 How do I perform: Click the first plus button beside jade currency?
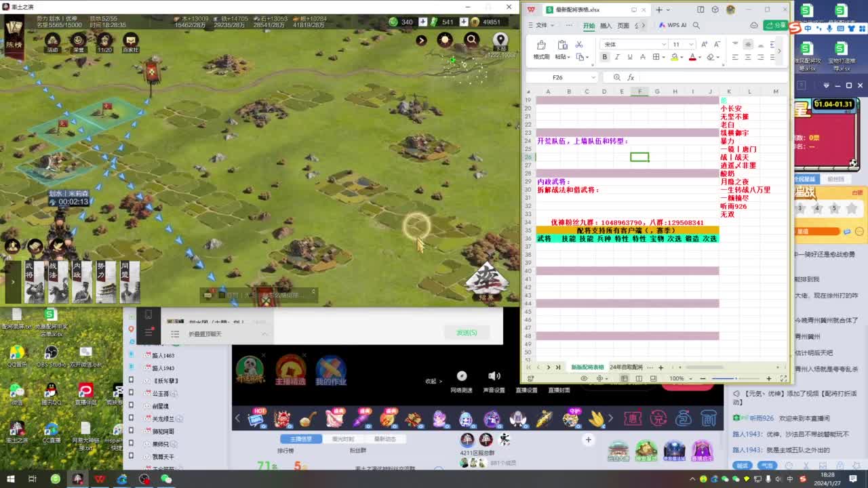422,22
